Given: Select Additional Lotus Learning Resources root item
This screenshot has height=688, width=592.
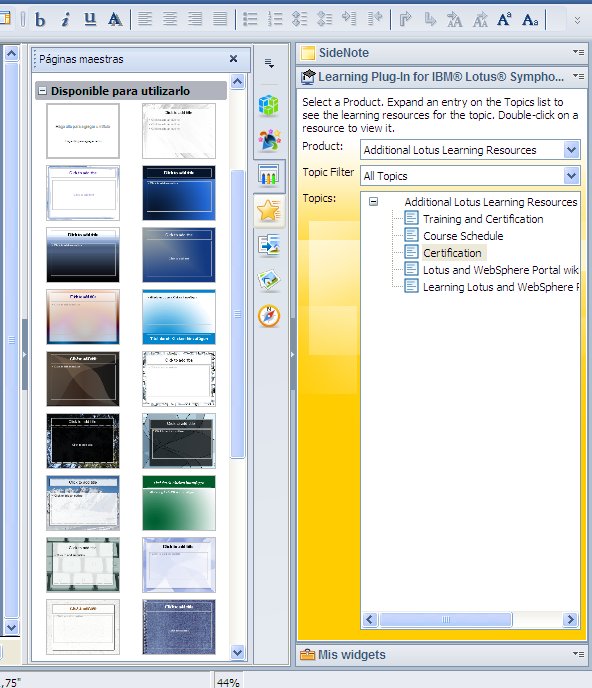Looking at the screenshot, I should 491,202.
